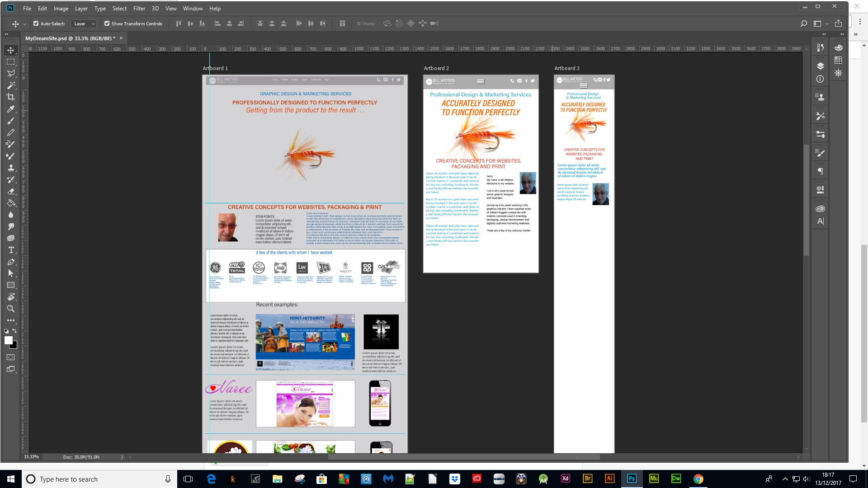Screen dimensions: 868x488
Task: Select the Crop tool
Action: click(11, 97)
